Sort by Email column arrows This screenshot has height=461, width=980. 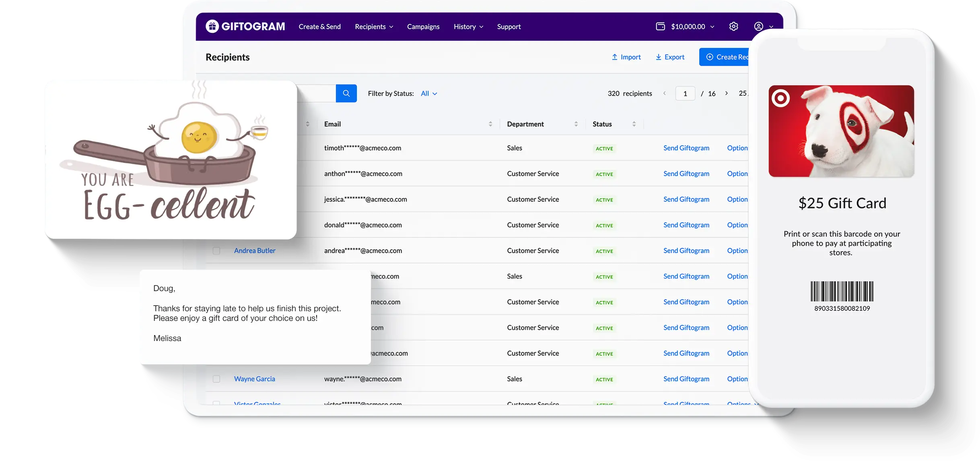click(490, 124)
